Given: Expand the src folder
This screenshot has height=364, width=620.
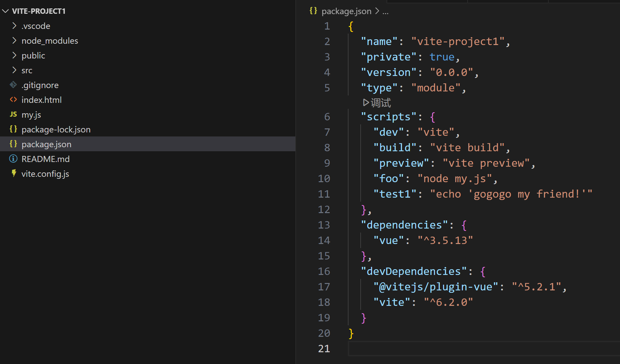Looking at the screenshot, I should [x=14, y=70].
